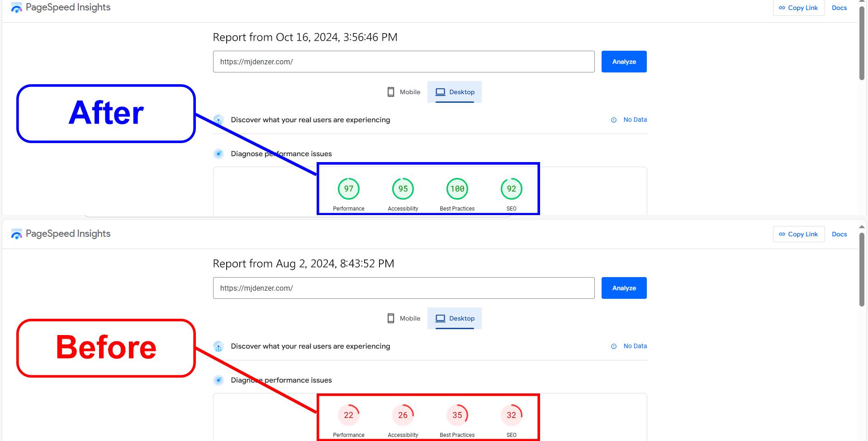This screenshot has width=868, height=441.
Task: Select Desktop tab in the bottom report
Action: [x=455, y=318]
